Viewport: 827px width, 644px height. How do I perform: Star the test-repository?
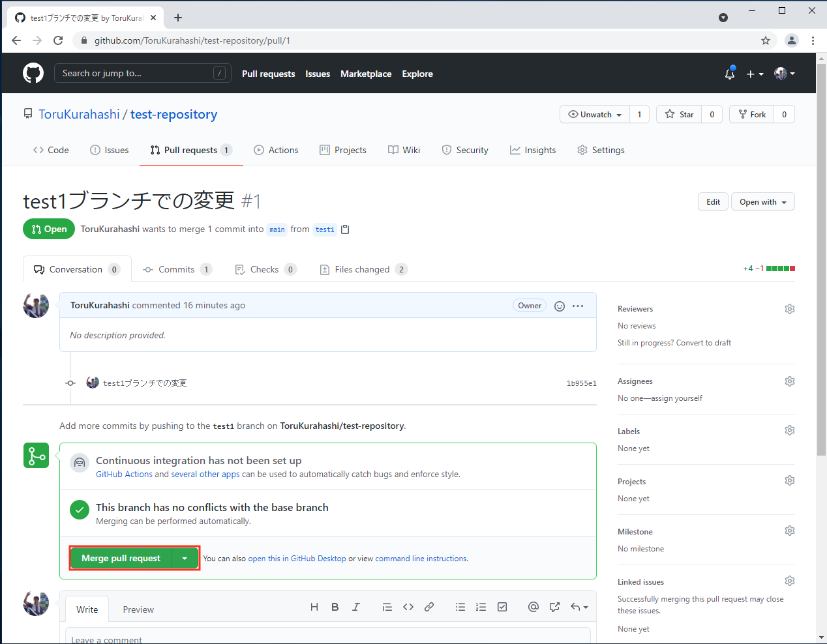coord(679,114)
